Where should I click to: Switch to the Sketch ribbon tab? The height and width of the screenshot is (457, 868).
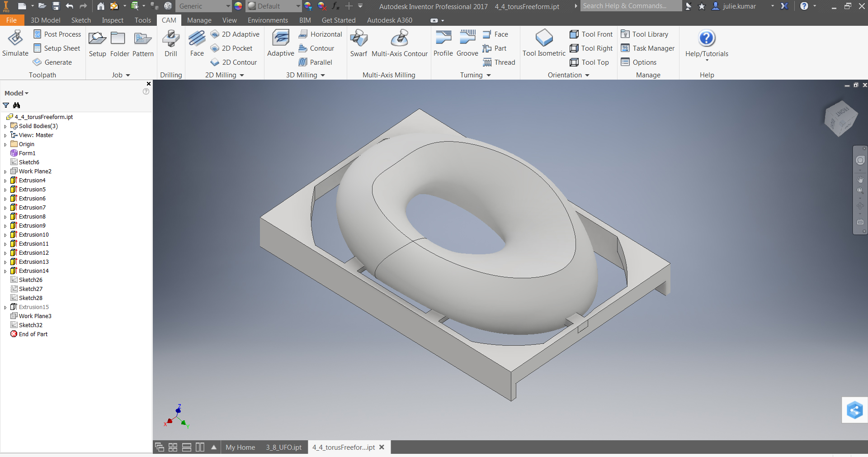(81, 20)
